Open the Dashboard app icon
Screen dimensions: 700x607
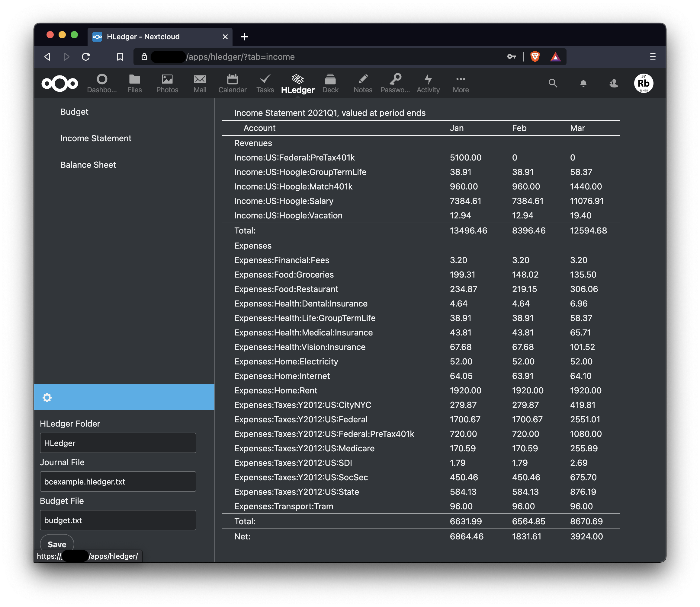coord(102,83)
